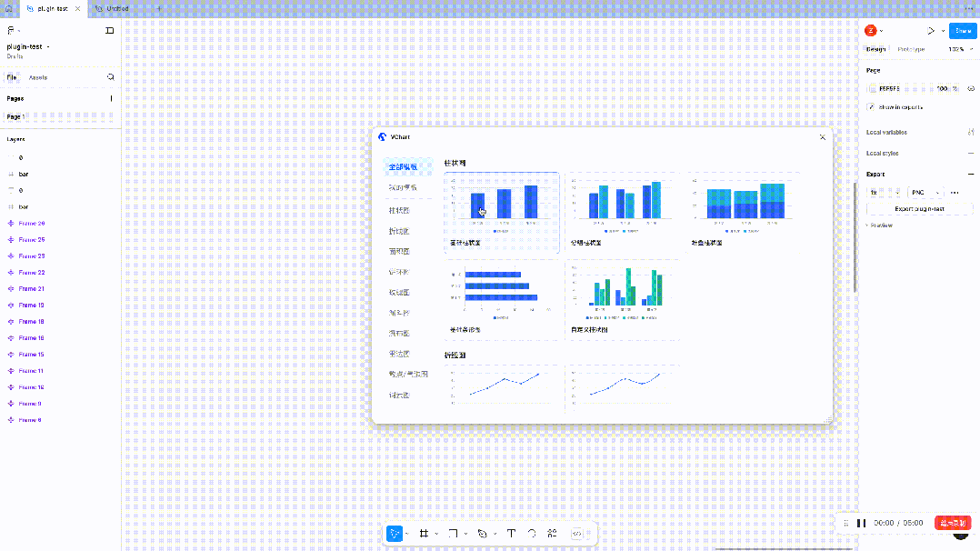Open the horizontal bar chart template thumbnail
The image size is (980, 551).
click(501, 299)
